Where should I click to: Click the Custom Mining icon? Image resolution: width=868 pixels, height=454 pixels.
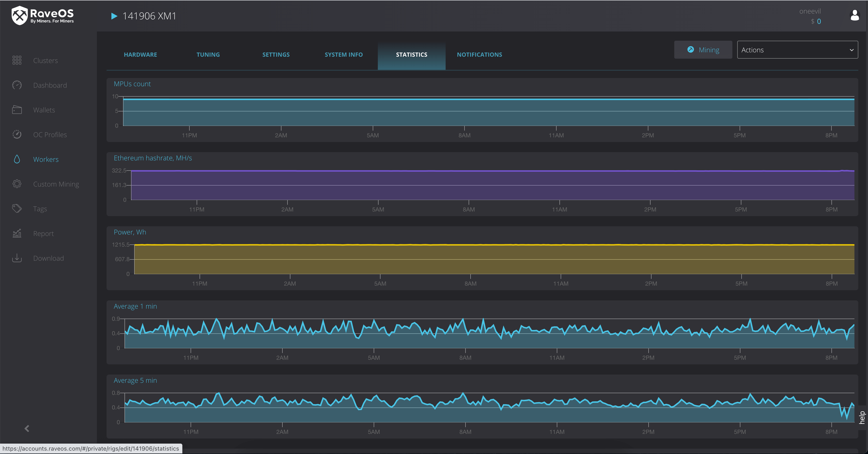[x=17, y=184]
